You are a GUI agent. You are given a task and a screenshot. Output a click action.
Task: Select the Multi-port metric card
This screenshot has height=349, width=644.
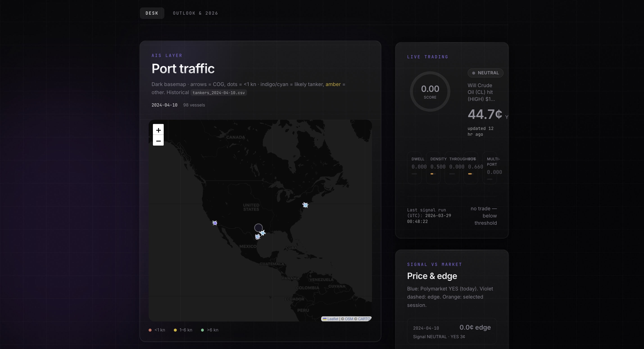pyautogui.click(x=490, y=168)
